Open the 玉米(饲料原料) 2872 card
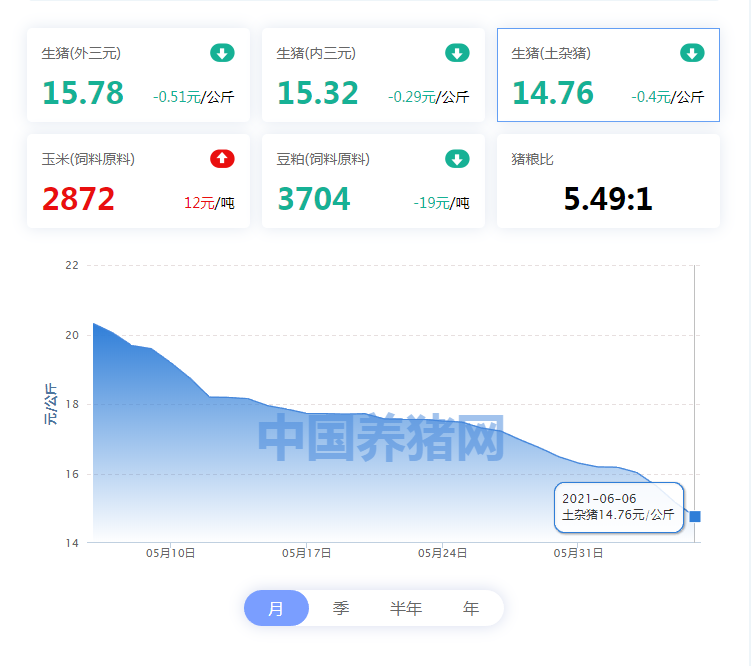The width and height of the screenshot is (751, 666). 138,181
